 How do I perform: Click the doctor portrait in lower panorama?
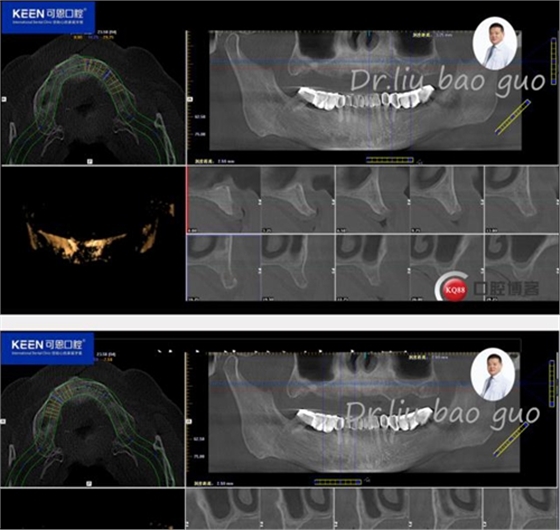point(493,375)
